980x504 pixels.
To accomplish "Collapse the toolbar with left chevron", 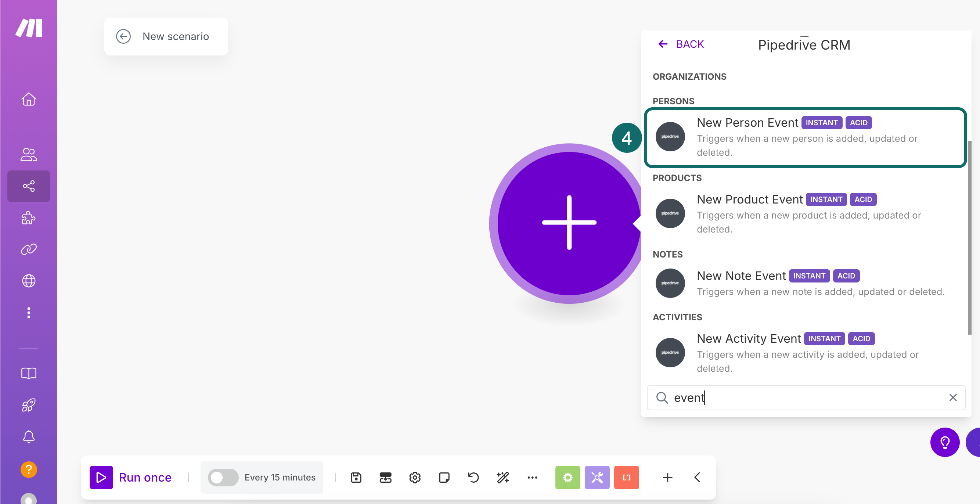I will click(x=697, y=478).
